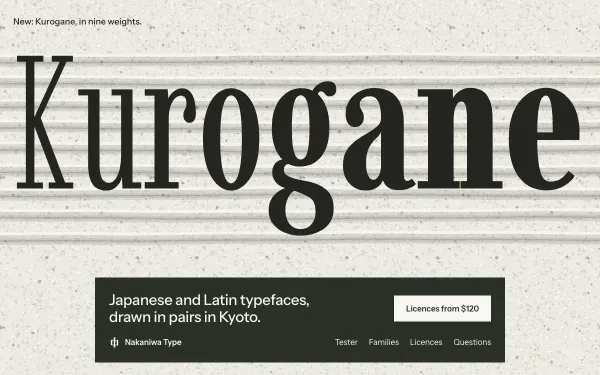Select the Japanese and Latin typefaces tagline
The height and width of the screenshot is (375, 600).
tap(209, 308)
